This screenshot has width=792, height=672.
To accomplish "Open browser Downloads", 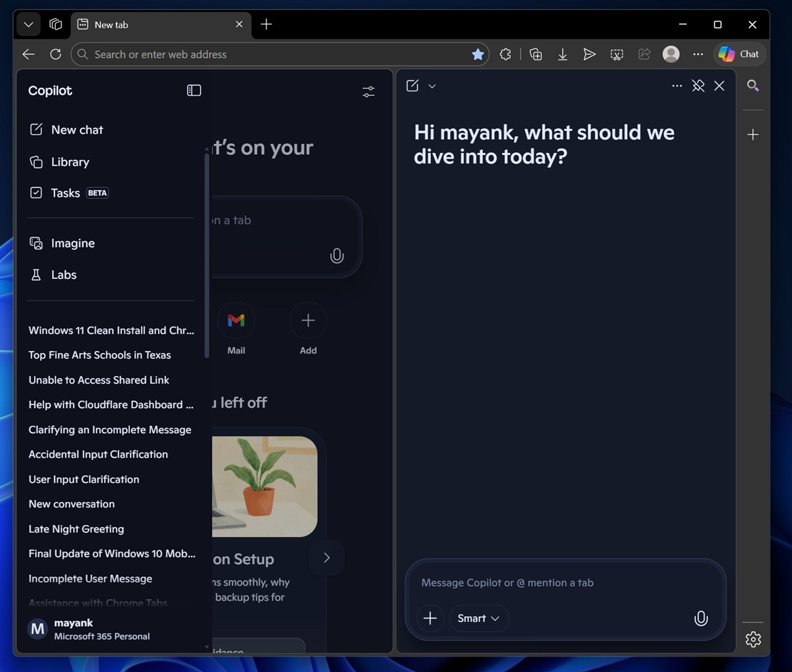I will coord(562,54).
